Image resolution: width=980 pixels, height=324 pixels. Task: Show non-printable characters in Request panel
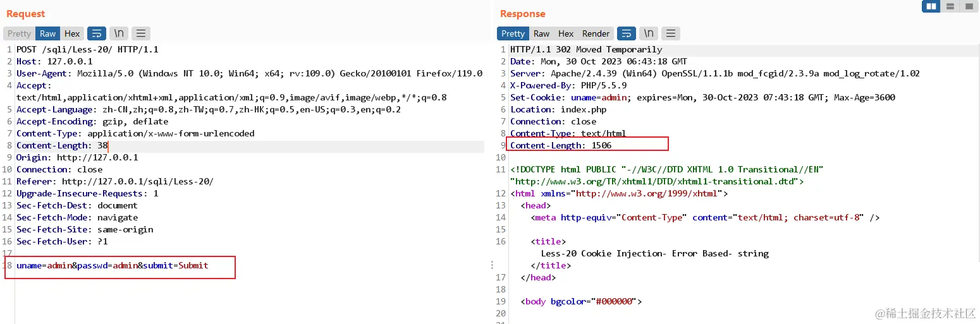click(118, 33)
